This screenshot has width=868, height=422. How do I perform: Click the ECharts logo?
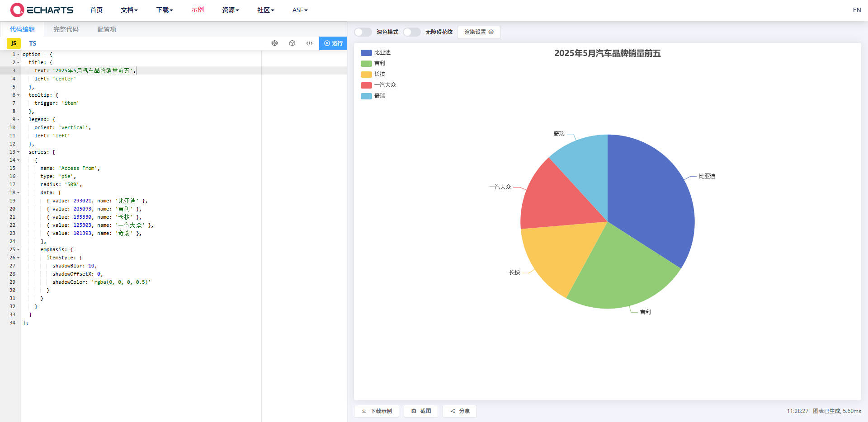click(42, 10)
